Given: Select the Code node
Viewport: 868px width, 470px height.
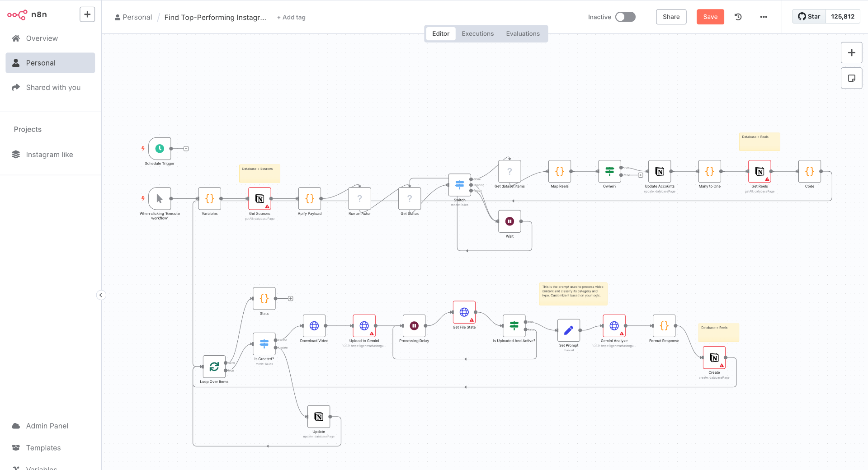Looking at the screenshot, I should [810, 171].
